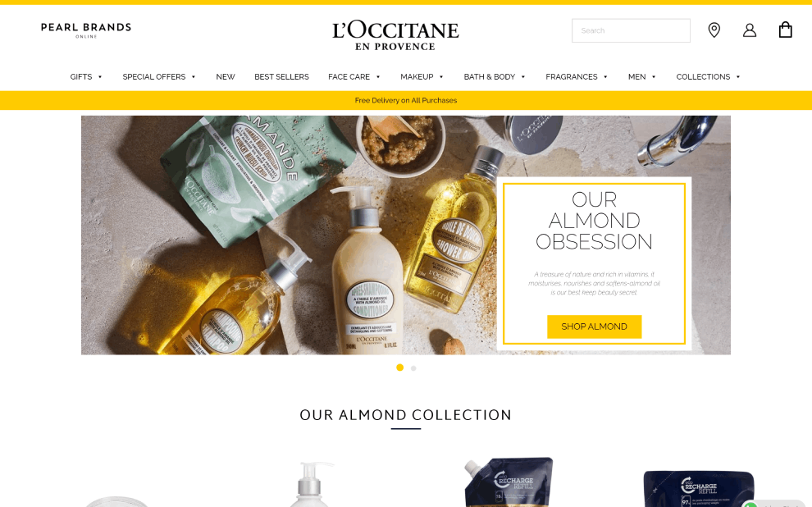
Task: Open the WhatsApp chat icon
Action: (750, 504)
